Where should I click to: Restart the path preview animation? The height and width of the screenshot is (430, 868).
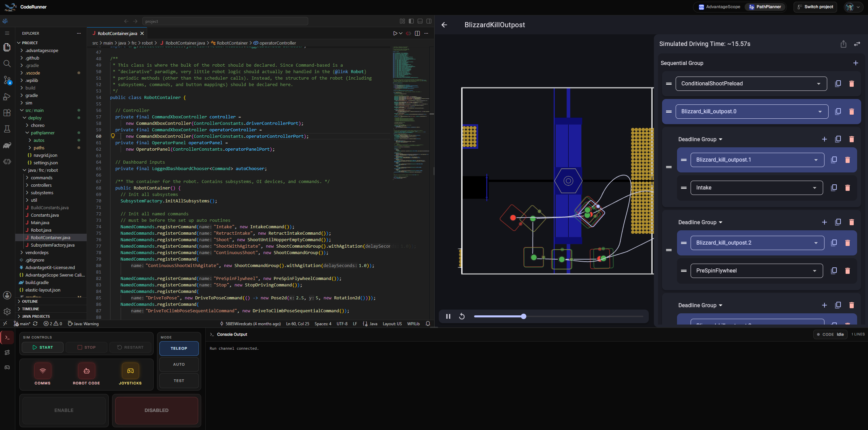[462, 316]
